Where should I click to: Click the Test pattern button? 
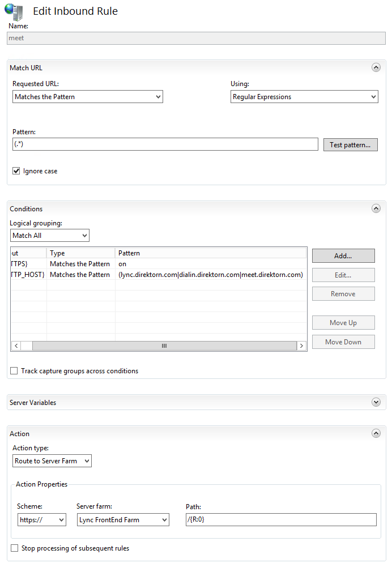[350, 144]
